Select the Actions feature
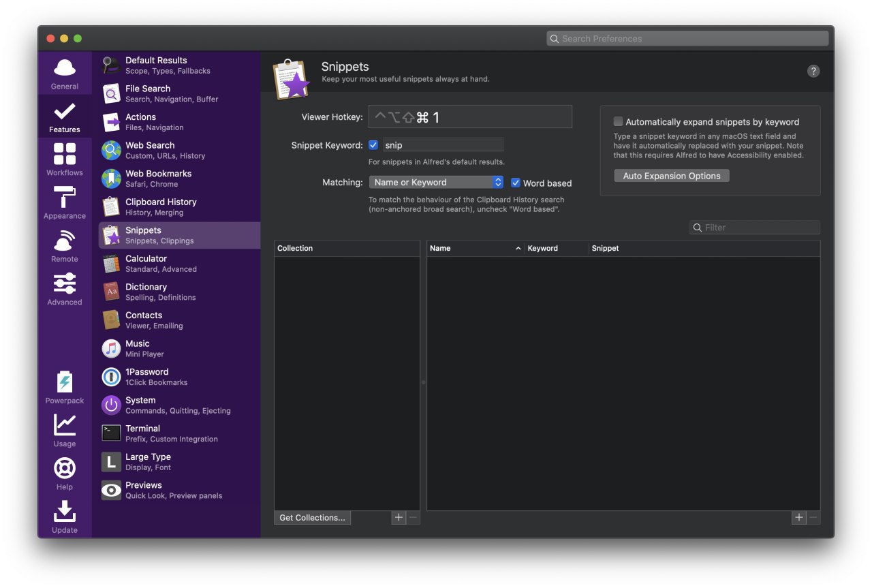This screenshot has height=588, width=872. click(x=179, y=122)
